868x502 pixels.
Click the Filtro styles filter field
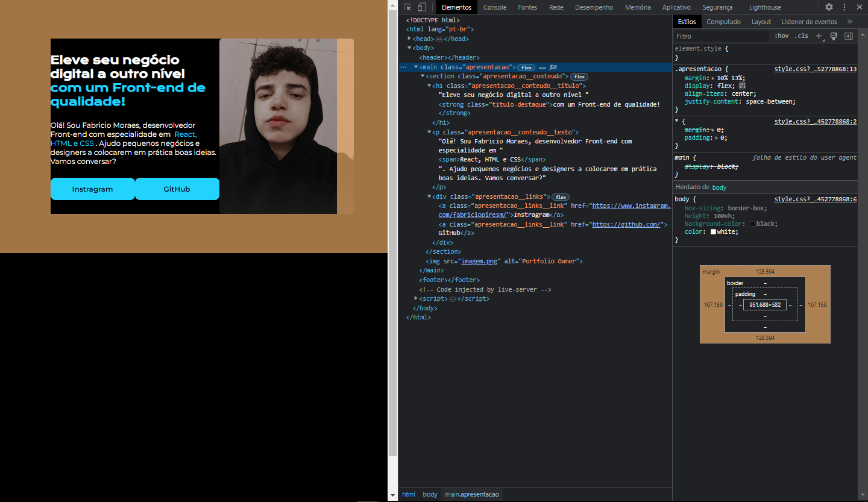point(722,36)
